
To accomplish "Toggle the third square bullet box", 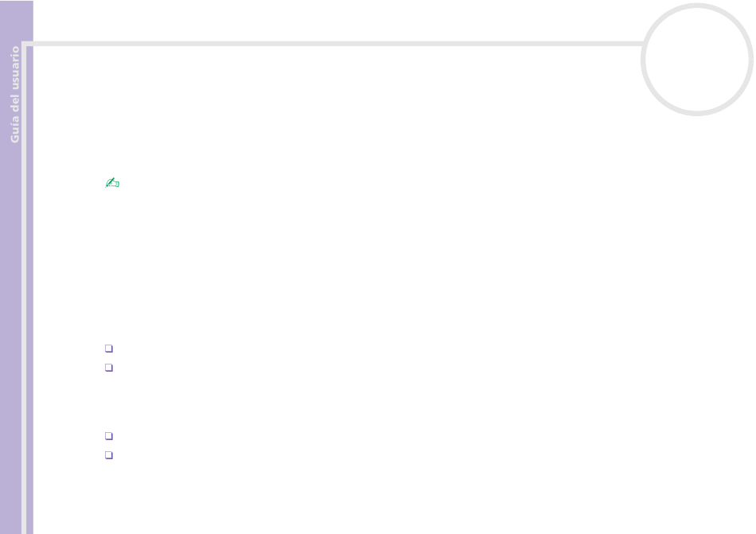I will pos(109,435).
